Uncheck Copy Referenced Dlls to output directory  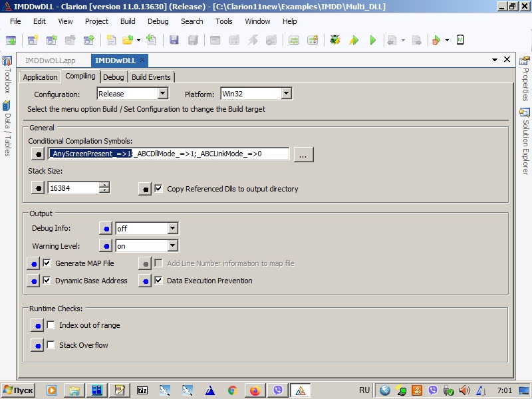(158, 189)
